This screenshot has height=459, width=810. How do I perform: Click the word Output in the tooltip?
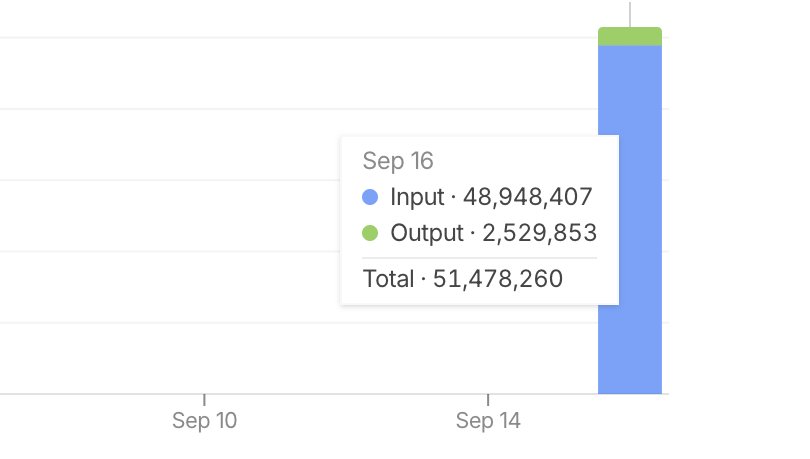(427, 233)
